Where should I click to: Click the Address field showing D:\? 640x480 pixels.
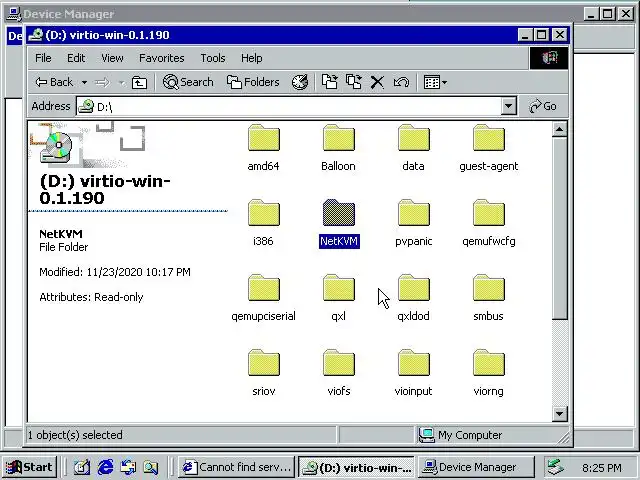[289, 107]
